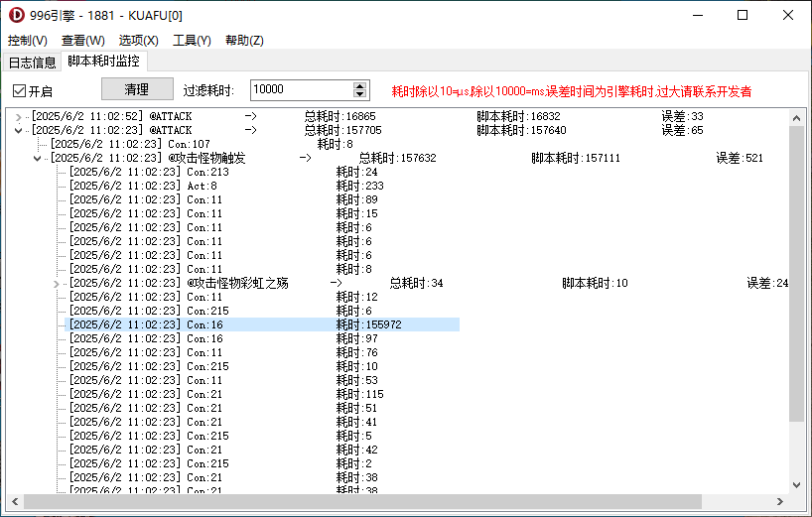
Task: Click the vertical scrollbar up arrow
Action: [796, 118]
